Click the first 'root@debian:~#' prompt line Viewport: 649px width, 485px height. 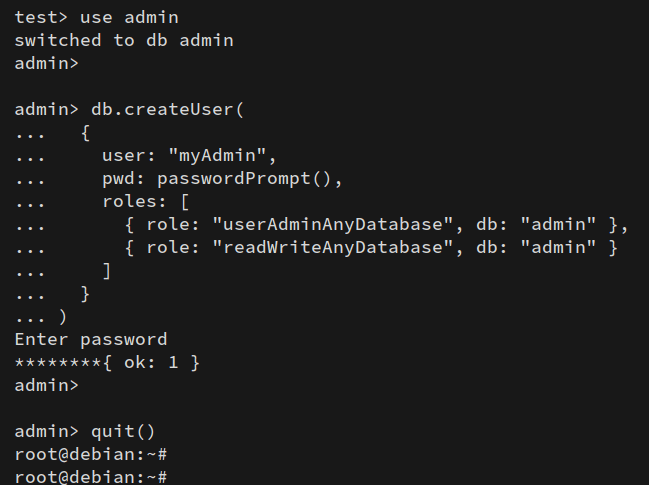tap(91, 455)
